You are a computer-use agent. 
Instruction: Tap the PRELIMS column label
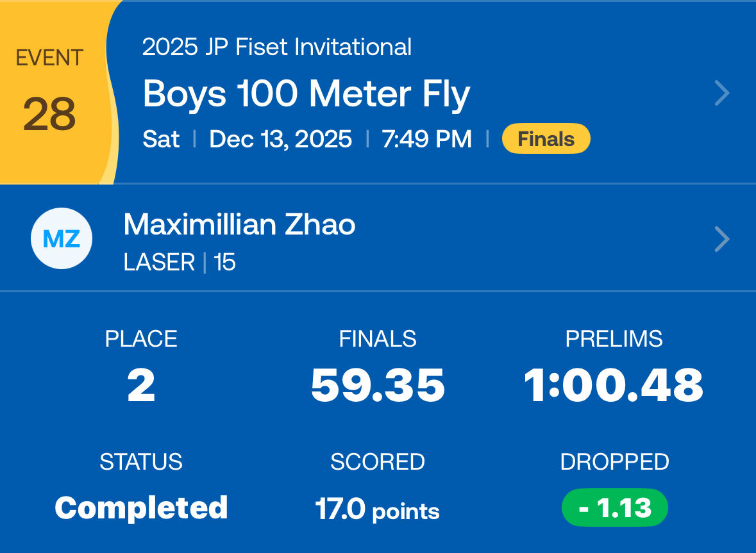tap(614, 339)
